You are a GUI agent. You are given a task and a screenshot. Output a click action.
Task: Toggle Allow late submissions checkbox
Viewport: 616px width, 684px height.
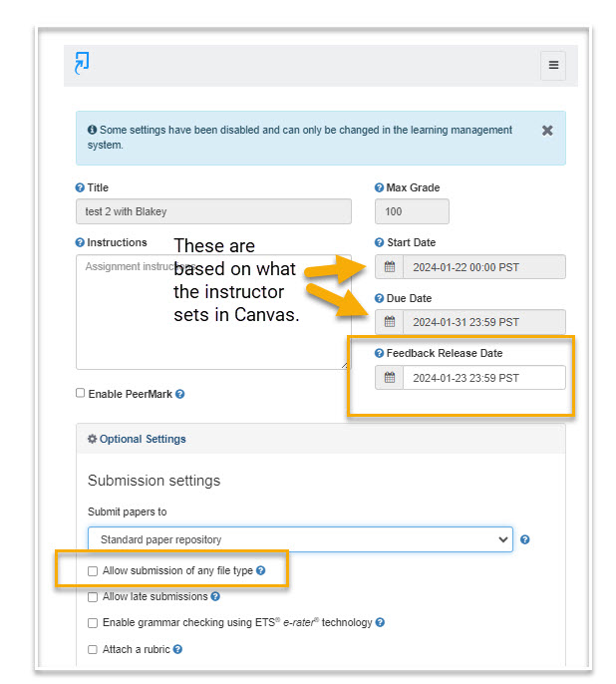[93, 597]
